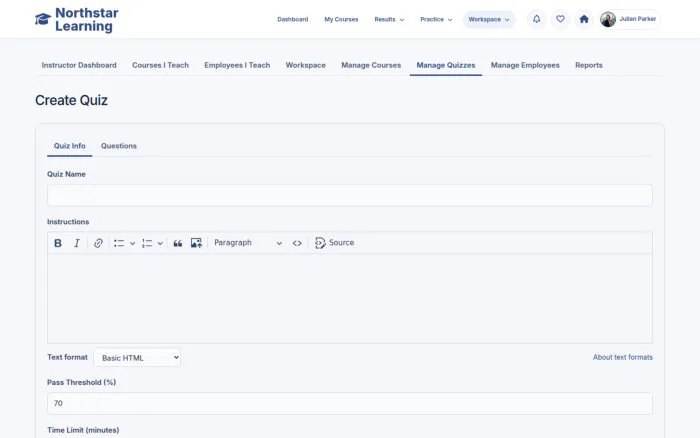Insert a code block

coord(297,243)
